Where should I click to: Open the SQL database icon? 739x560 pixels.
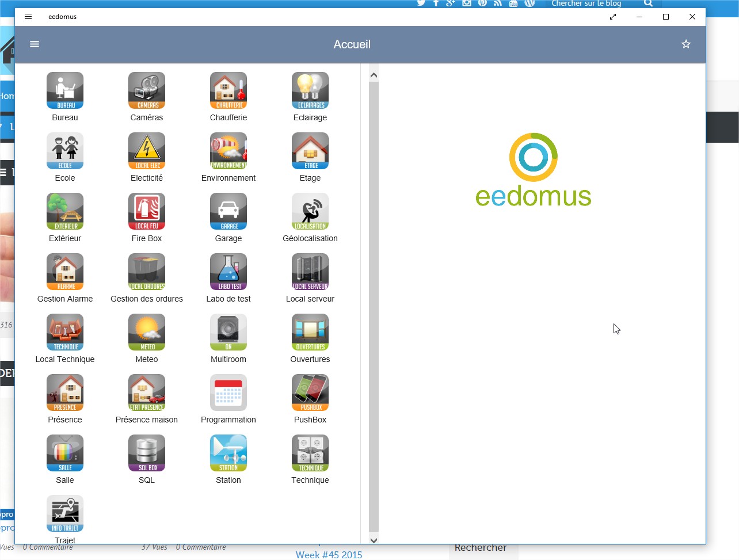147,453
